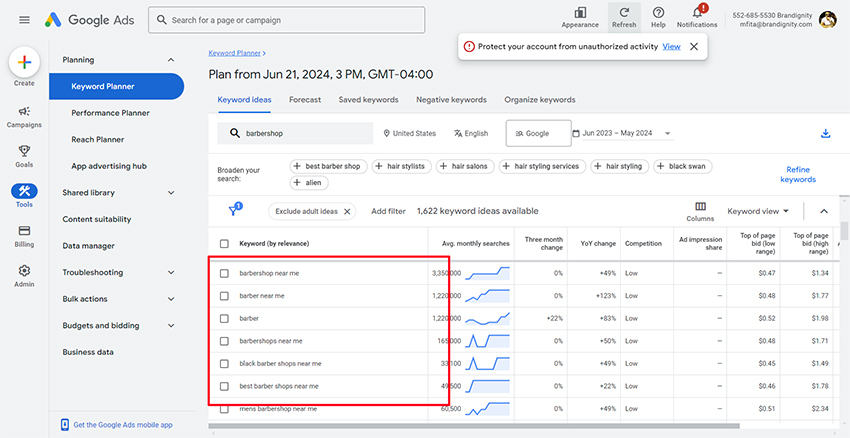Open the hamburger main menu
The height and width of the screenshot is (438, 850).
24,20
